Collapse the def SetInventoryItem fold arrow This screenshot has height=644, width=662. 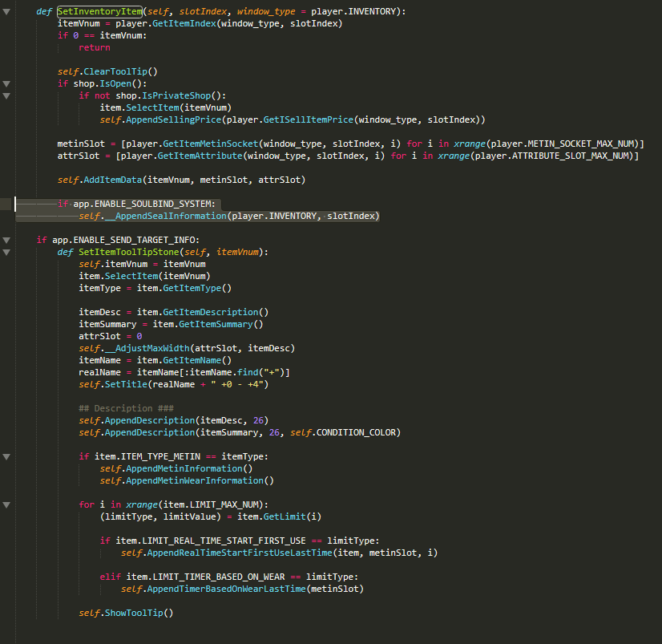(x=6, y=12)
